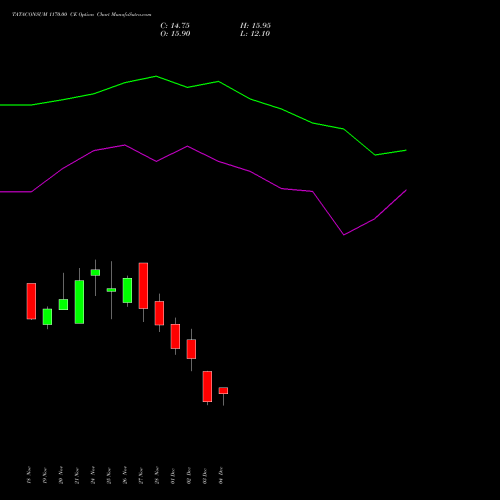Click the 24 Nov date label
The image size is (500, 500).
click(93, 475)
